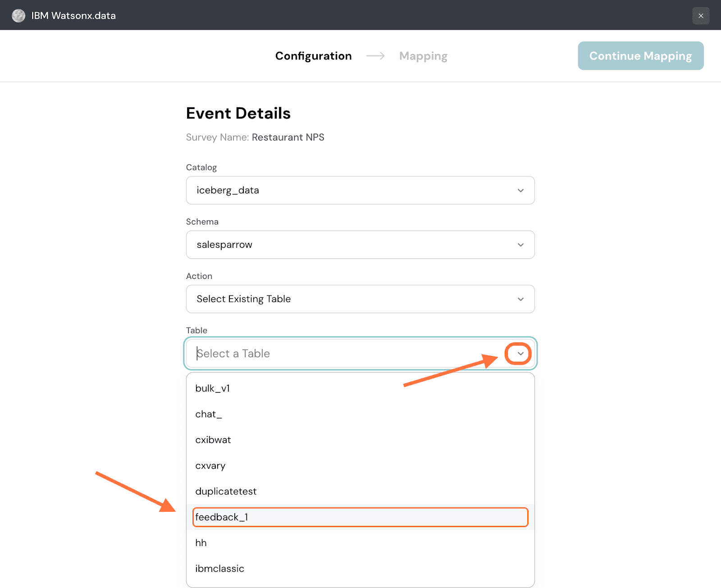The width and height of the screenshot is (721, 588).
Task: Close the IBM Watsonx.data dialog
Action: click(700, 16)
